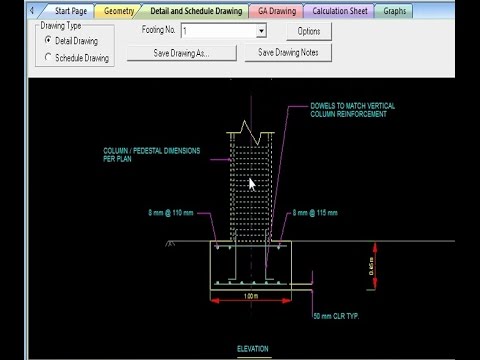Click the 8 mm @ 115 mm annotation
The image size is (480, 360).
(315, 213)
